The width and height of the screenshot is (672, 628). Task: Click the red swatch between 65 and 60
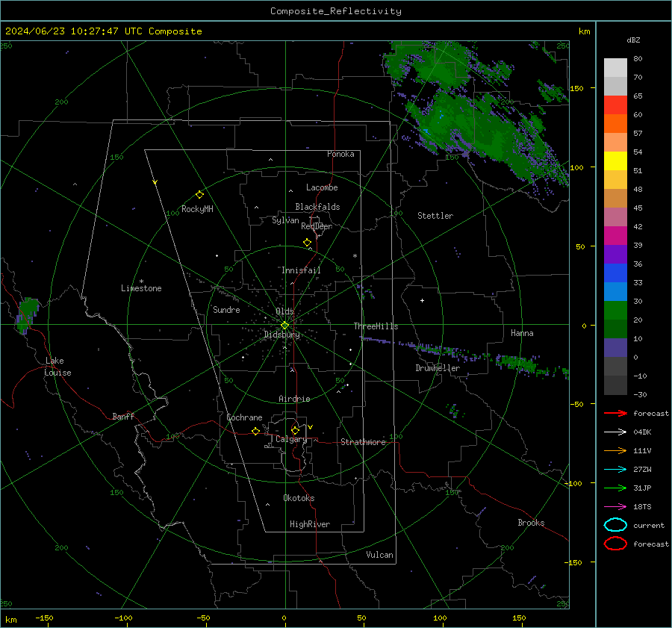[x=615, y=105]
